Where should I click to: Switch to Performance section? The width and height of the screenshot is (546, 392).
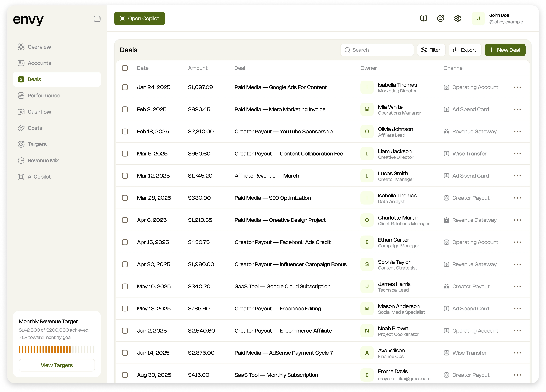click(57, 96)
